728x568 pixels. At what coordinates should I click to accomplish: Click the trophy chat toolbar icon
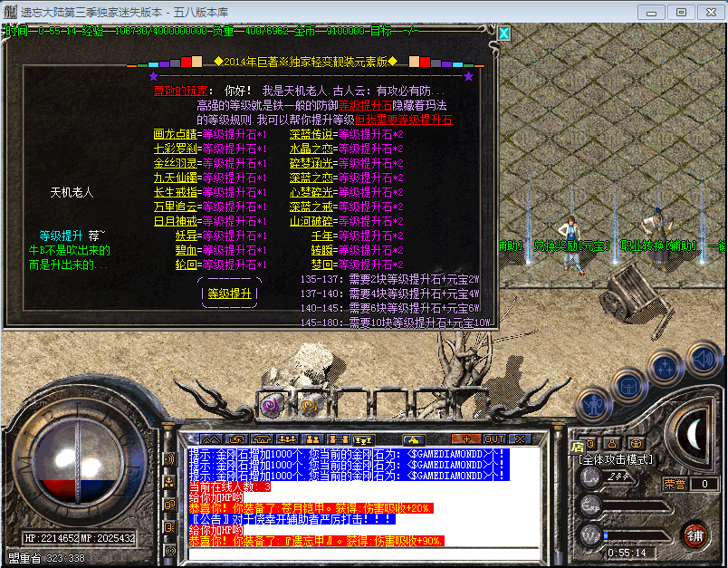[x=363, y=438]
